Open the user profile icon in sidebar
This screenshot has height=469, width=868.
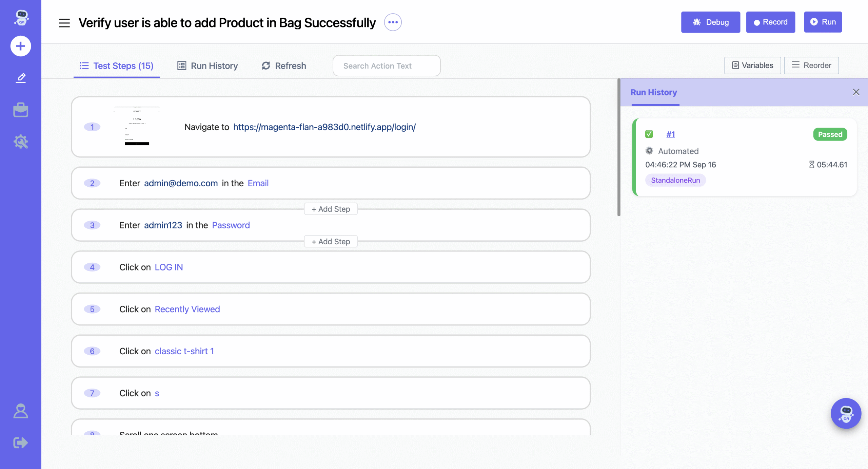pyautogui.click(x=21, y=411)
